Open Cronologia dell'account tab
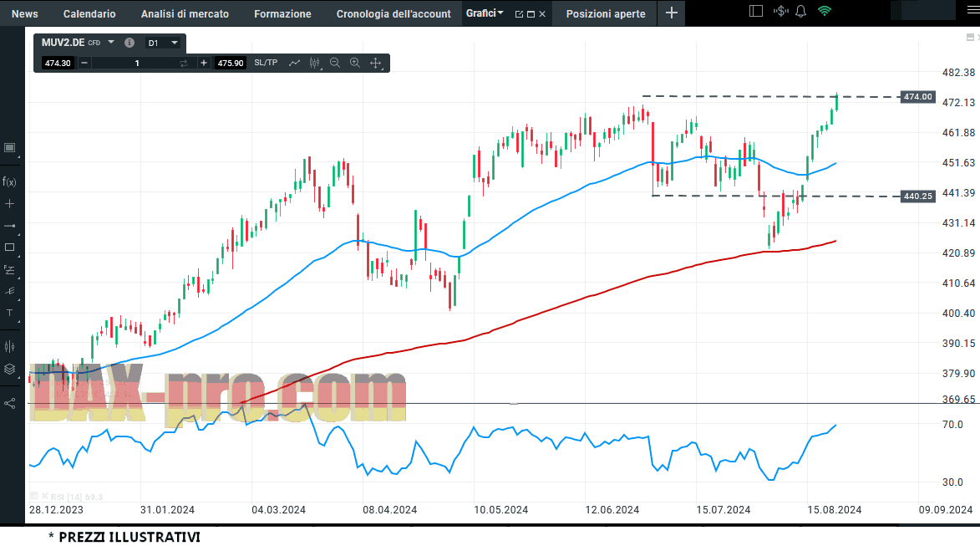 [394, 13]
